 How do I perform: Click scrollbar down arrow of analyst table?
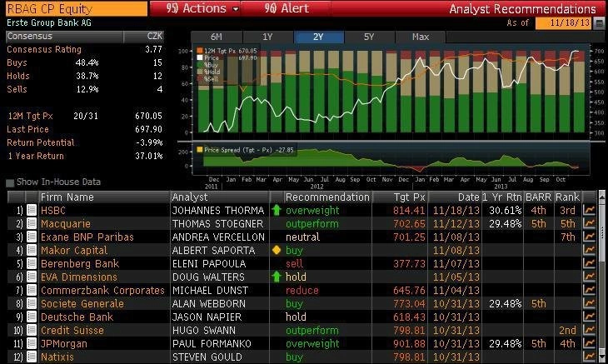click(x=602, y=357)
